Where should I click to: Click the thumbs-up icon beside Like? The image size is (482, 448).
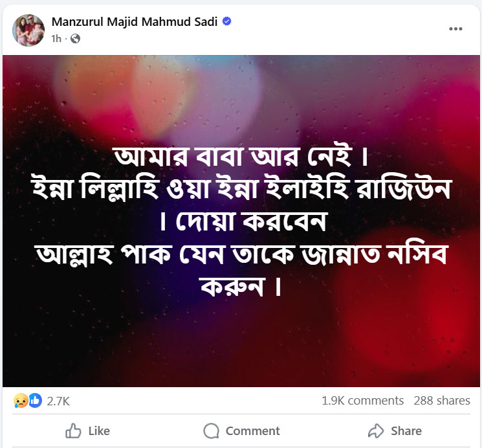[x=74, y=431]
